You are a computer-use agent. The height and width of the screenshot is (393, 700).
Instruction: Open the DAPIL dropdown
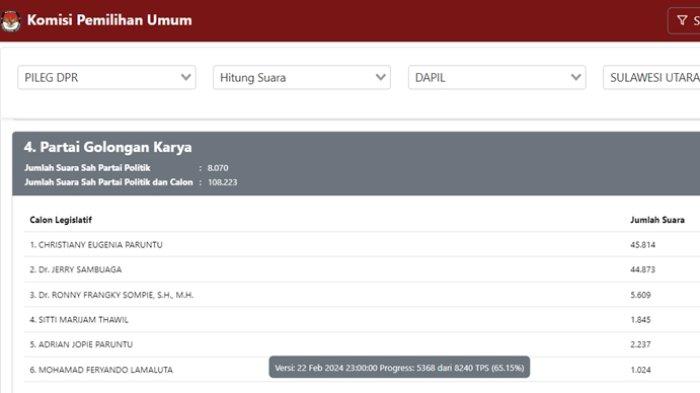pyautogui.click(x=497, y=78)
